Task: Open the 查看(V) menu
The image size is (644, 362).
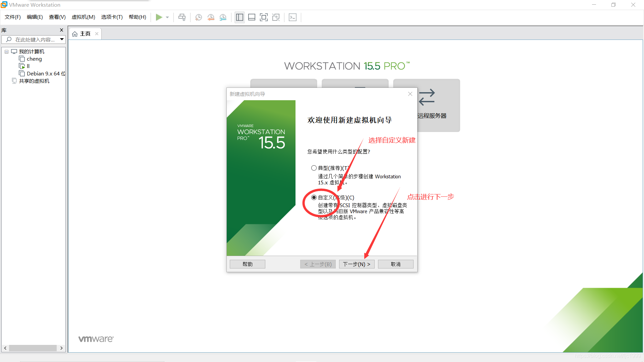Action: (57, 17)
